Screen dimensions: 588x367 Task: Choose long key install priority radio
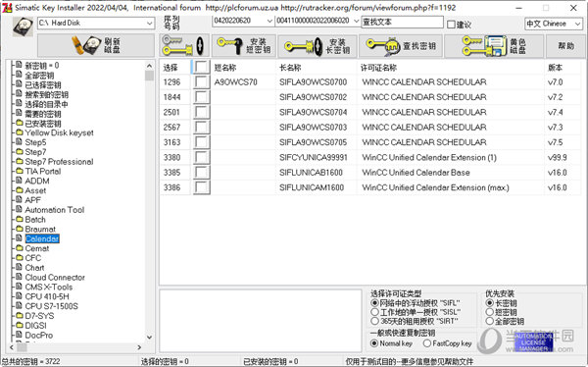point(489,303)
